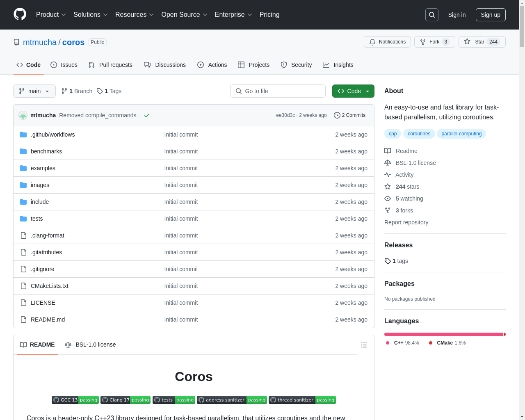Click the Fork button
Viewport: 525px width, 420px height.
coord(435,42)
